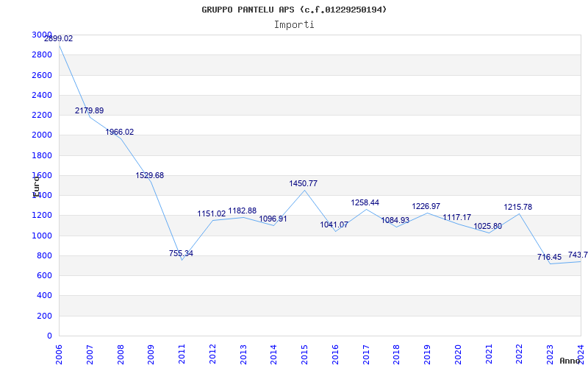588x368 pixels.
Task: Select the 1966.02 data label
Action: click(x=120, y=132)
